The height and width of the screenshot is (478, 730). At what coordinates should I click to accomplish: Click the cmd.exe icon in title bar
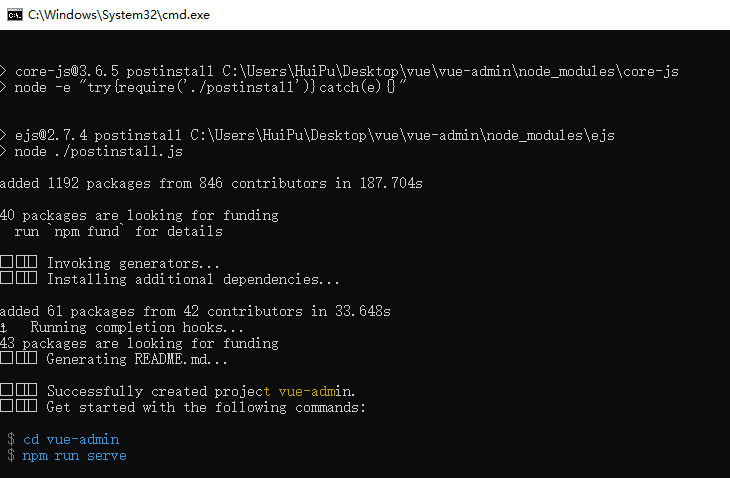[x=15, y=15]
